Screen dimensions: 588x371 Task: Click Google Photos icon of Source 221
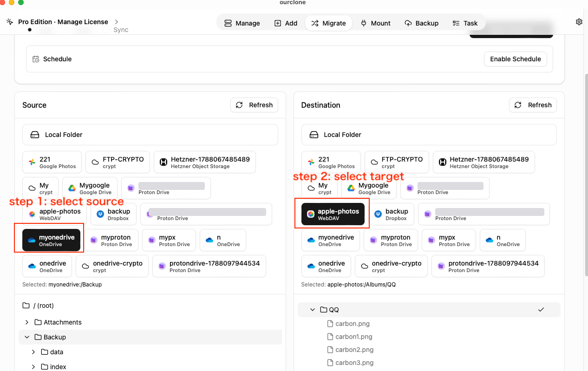point(32,162)
